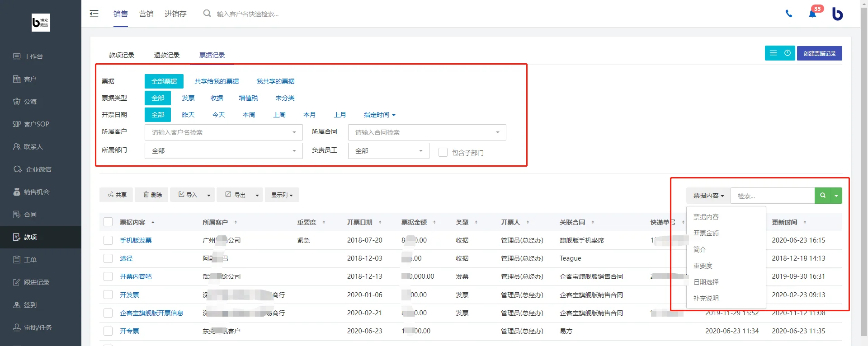
Task: Switch to the 进销存 top tab
Action: [x=175, y=14]
